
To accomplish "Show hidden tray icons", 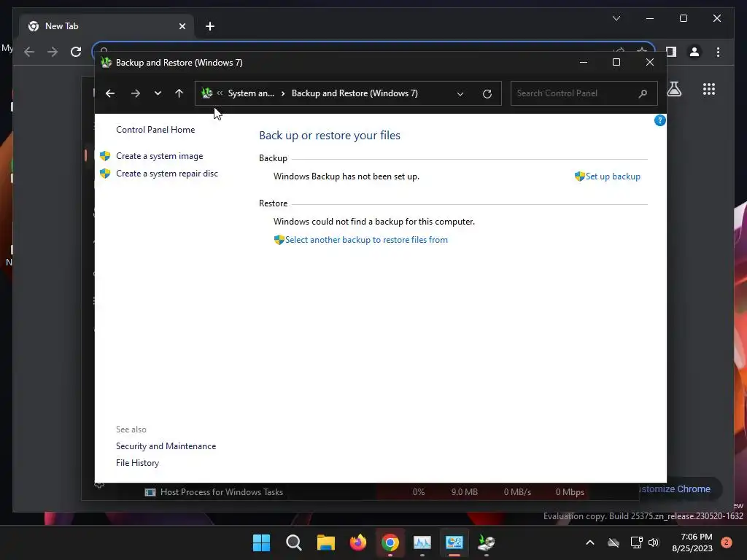I will [x=589, y=542].
